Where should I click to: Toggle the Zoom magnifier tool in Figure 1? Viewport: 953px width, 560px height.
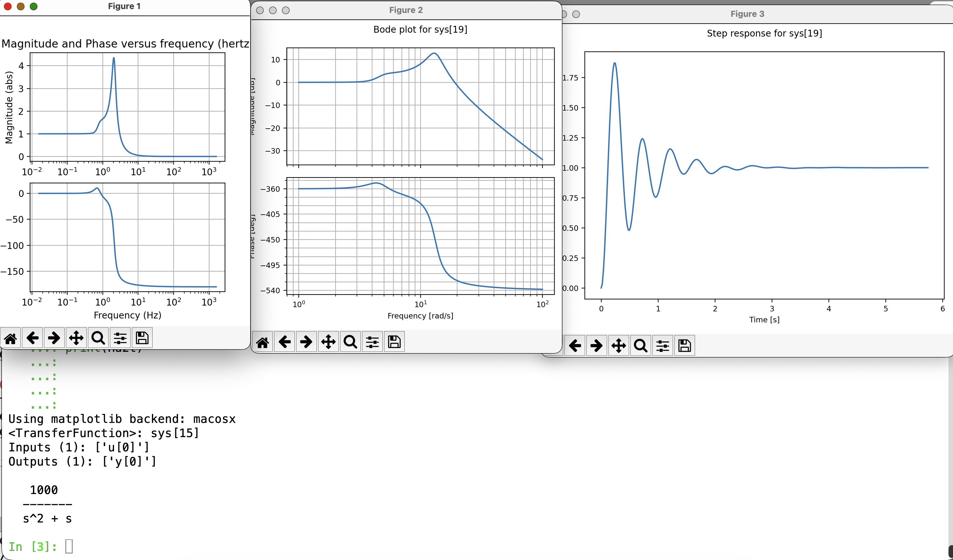98,338
